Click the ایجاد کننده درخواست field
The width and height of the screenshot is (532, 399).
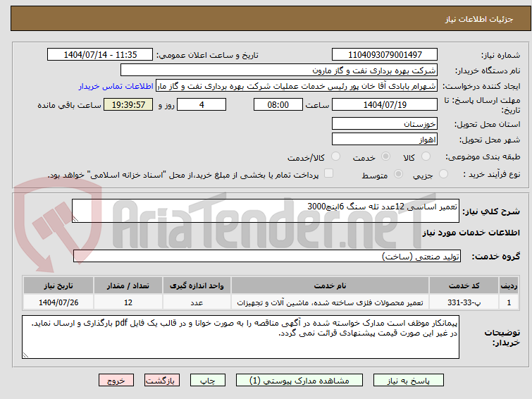point(297,86)
